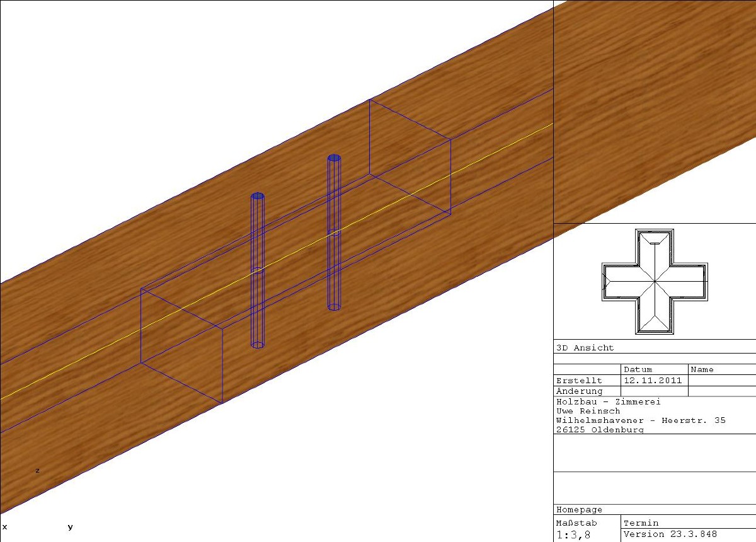Click the "Version 23.3.848" text

670,534
